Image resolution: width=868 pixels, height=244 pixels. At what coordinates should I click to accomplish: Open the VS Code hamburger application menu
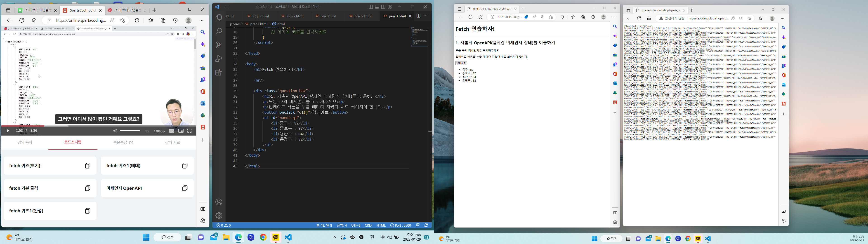(227, 7)
